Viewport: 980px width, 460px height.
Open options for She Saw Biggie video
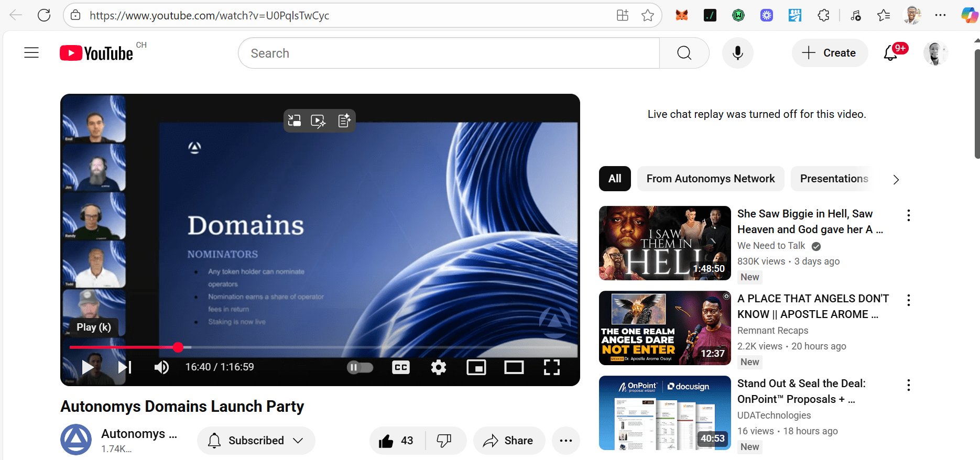[909, 215]
